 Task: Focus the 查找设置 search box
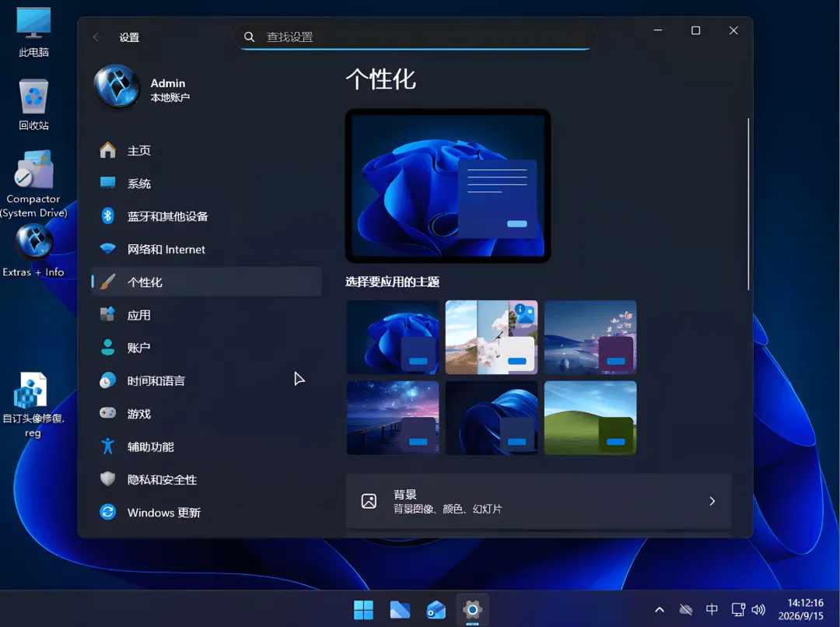click(415, 37)
